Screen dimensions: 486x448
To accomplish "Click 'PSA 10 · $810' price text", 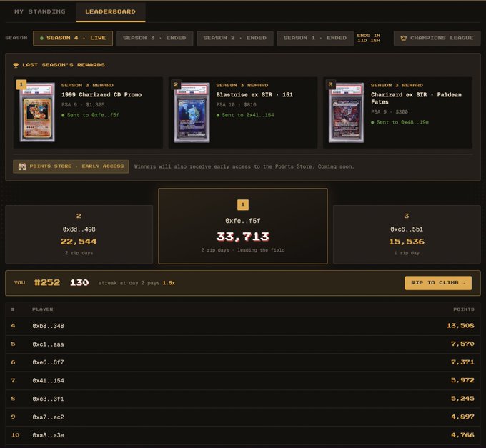I will [x=236, y=105].
